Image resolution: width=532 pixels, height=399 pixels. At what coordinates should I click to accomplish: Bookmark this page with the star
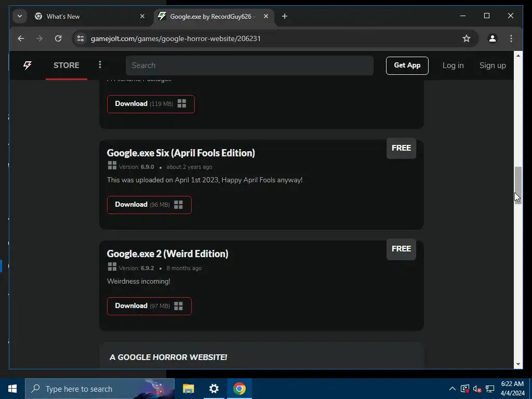point(467,38)
